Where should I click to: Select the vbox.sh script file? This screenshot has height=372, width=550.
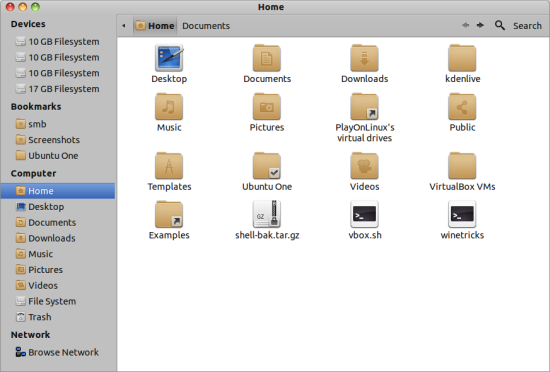click(364, 214)
